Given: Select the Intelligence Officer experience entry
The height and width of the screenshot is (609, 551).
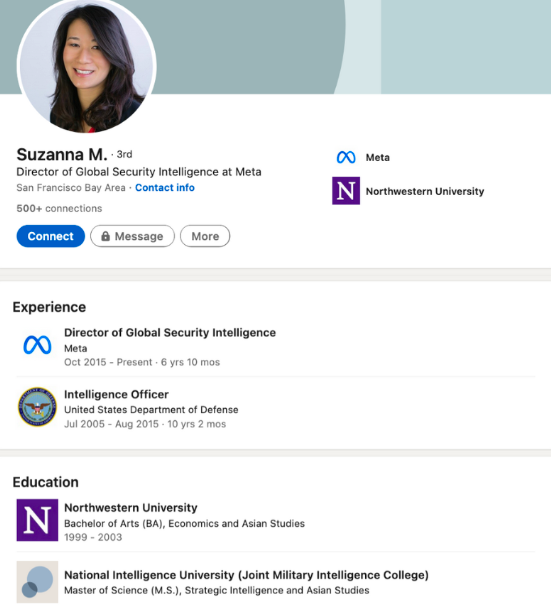Looking at the screenshot, I should (275, 409).
